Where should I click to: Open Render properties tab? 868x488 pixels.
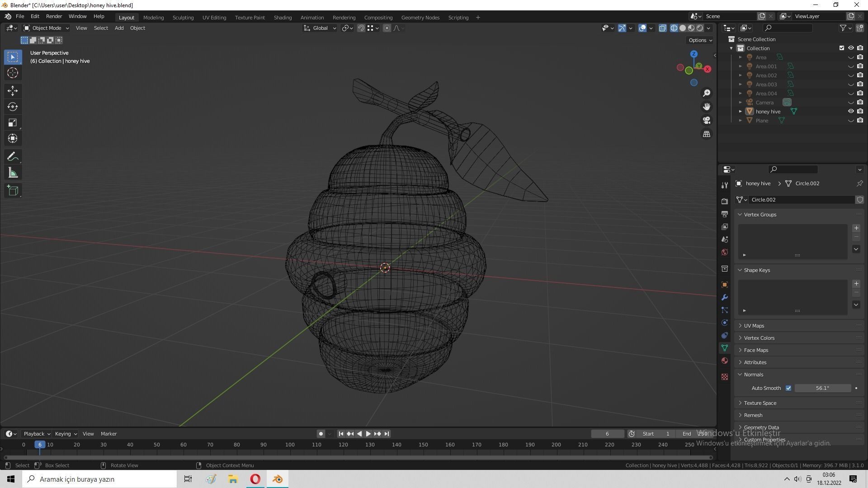[725, 201]
